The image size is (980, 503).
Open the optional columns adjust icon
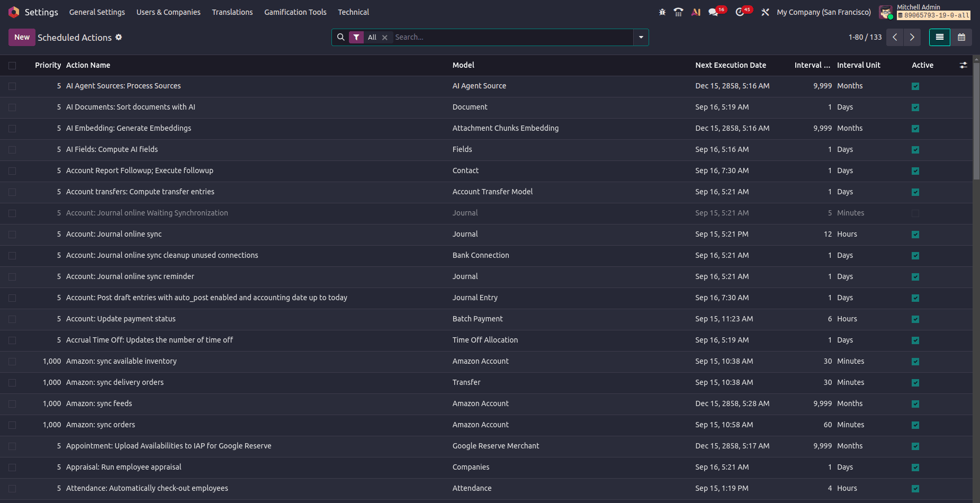963,65
